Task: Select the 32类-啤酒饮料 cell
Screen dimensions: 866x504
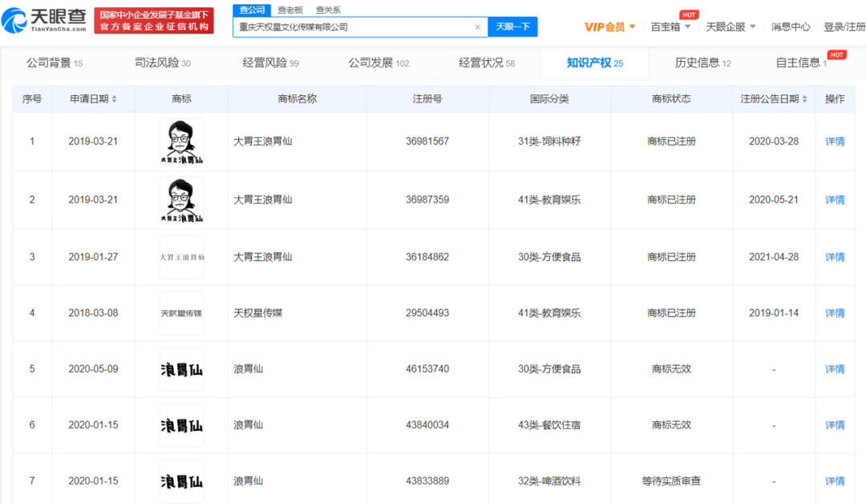Action: (x=549, y=482)
